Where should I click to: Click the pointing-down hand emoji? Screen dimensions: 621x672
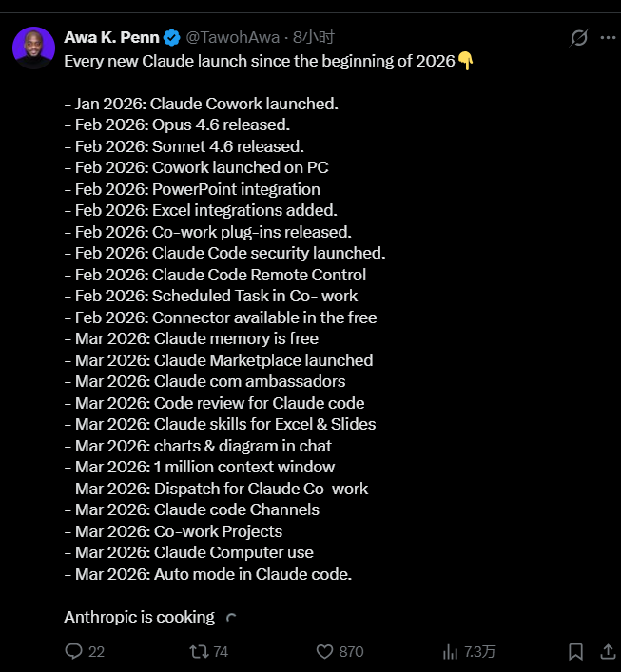click(x=465, y=61)
